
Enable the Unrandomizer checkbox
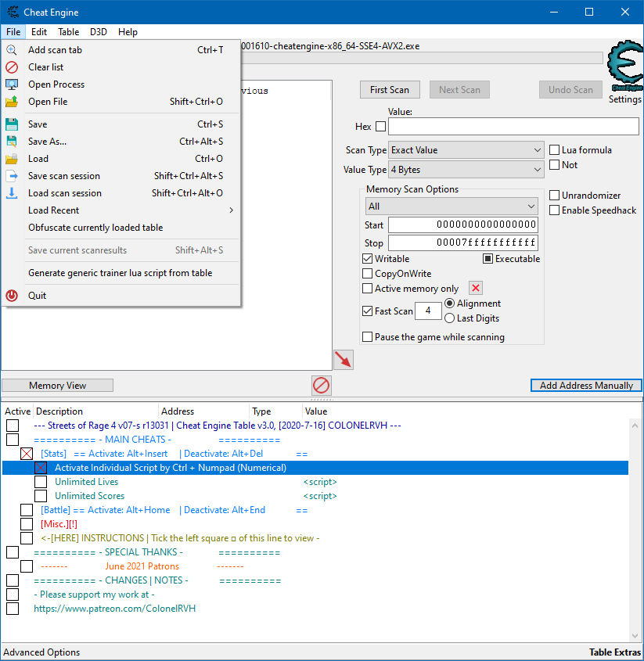pyautogui.click(x=555, y=196)
